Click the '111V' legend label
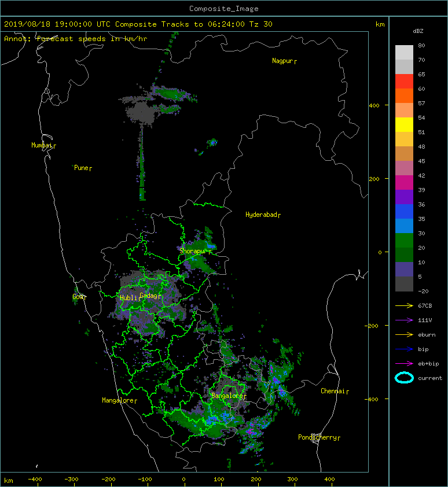Viewport: 448px width, 487px height. pyautogui.click(x=425, y=320)
